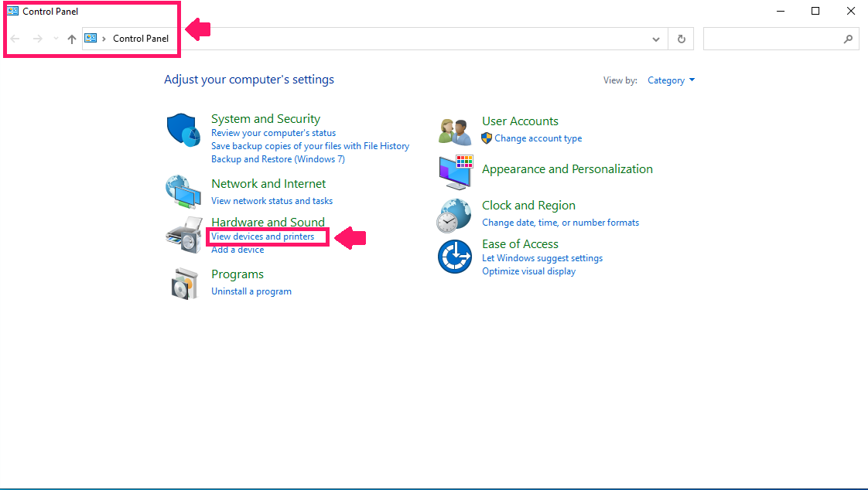
Task: Open Change date, time, or number formats
Action: [560, 223]
